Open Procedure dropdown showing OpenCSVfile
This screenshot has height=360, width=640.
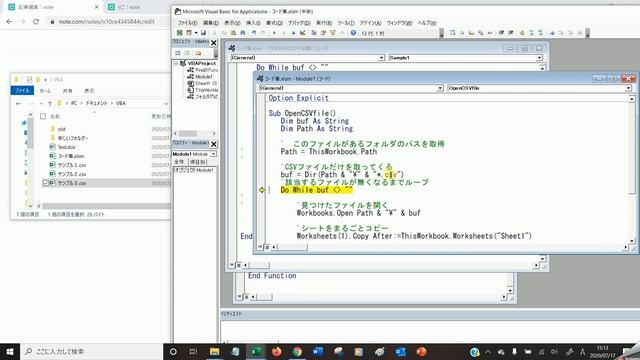[x=628, y=88]
